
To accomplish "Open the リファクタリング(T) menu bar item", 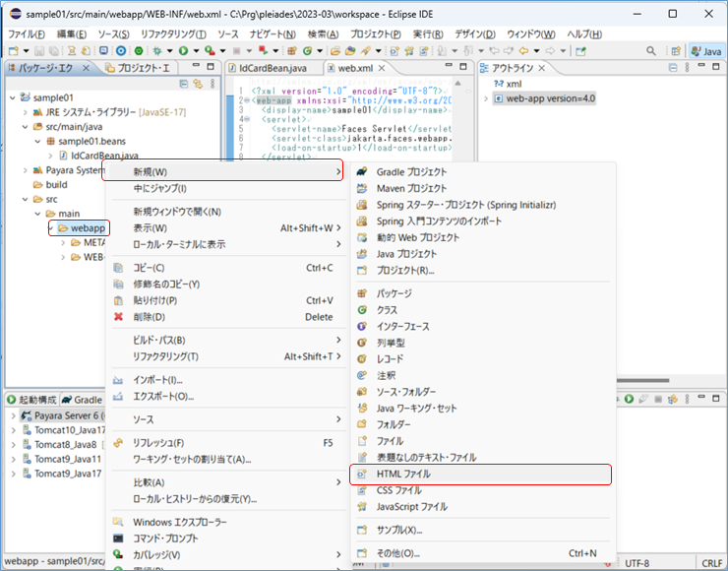I will click(173, 33).
